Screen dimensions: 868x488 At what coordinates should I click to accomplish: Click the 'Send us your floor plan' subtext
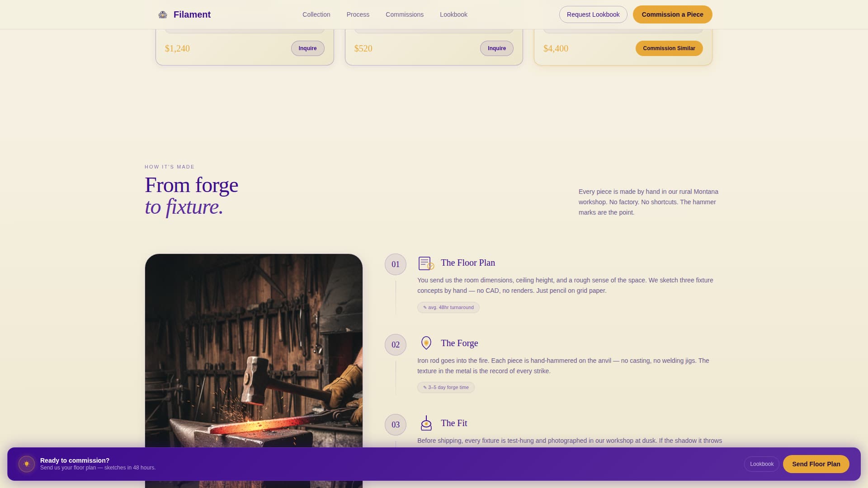tap(98, 468)
